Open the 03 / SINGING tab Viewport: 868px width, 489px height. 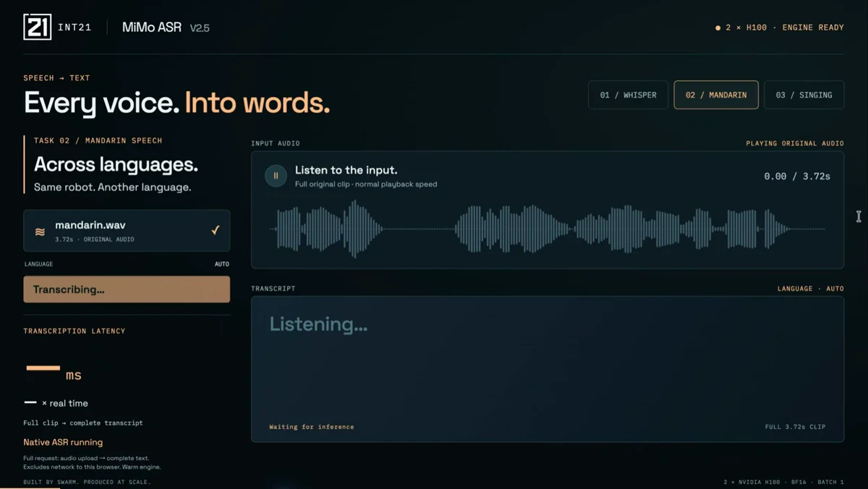(804, 95)
